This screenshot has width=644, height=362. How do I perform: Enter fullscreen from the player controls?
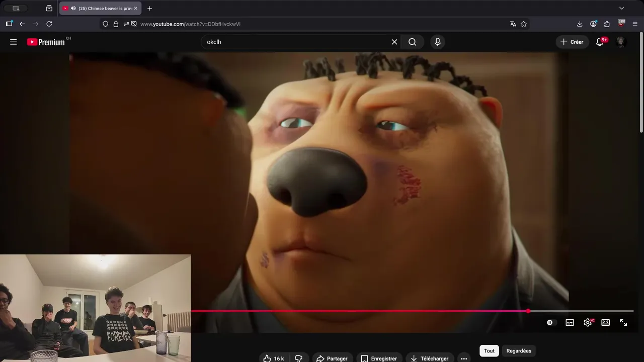click(x=623, y=323)
